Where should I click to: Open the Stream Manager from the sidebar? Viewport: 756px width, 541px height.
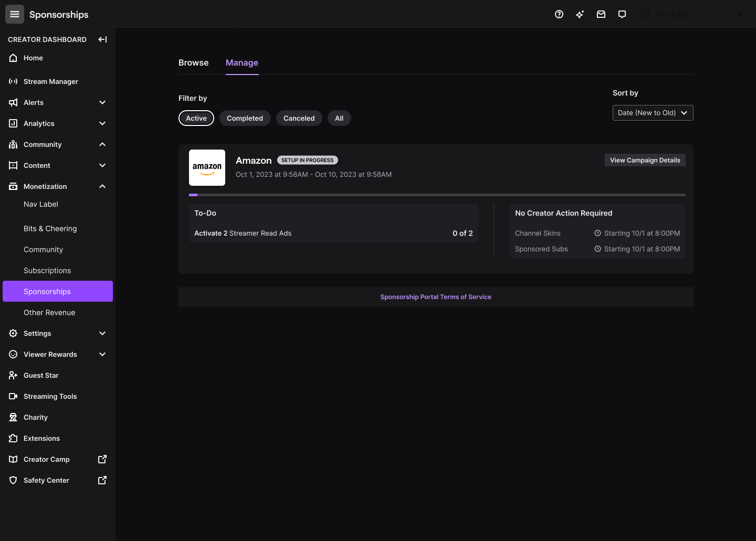coord(50,81)
